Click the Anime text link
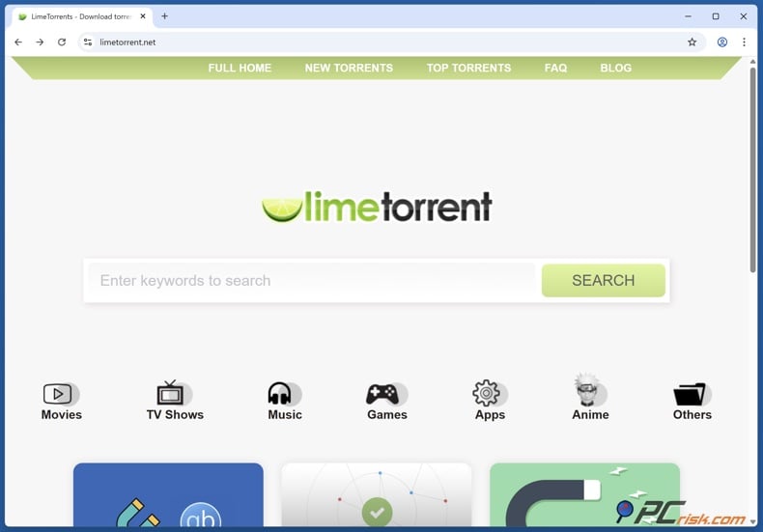 (x=590, y=415)
